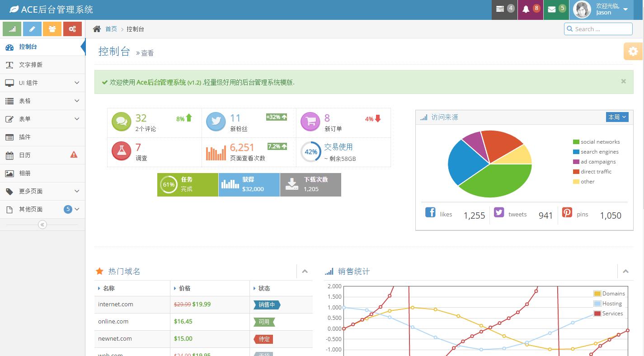Image resolution: width=644 pixels, height=356 pixels.
Task: Collapse the sidebar with the double-arrow toggle
Action: pos(42,225)
